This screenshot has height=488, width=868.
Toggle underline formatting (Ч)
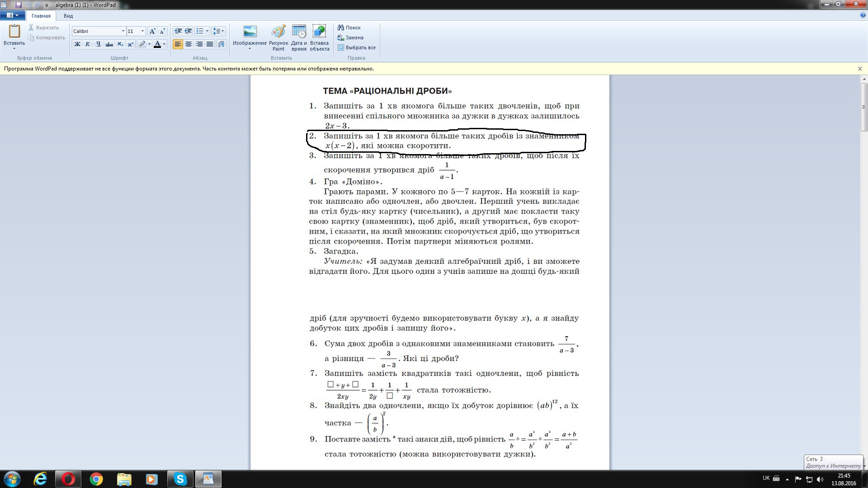[x=98, y=44]
